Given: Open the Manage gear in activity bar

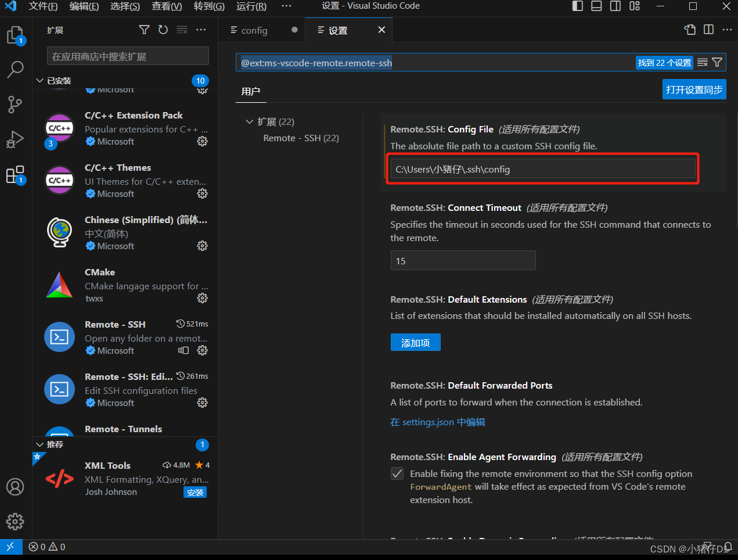Looking at the screenshot, I should point(15,521).
